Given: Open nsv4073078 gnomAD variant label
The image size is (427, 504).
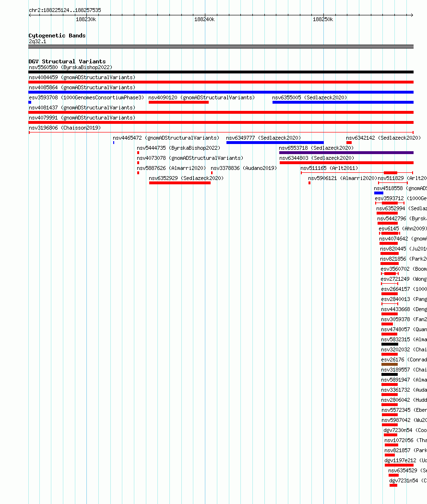Looking at the screenshot, I should pos(190,158).
